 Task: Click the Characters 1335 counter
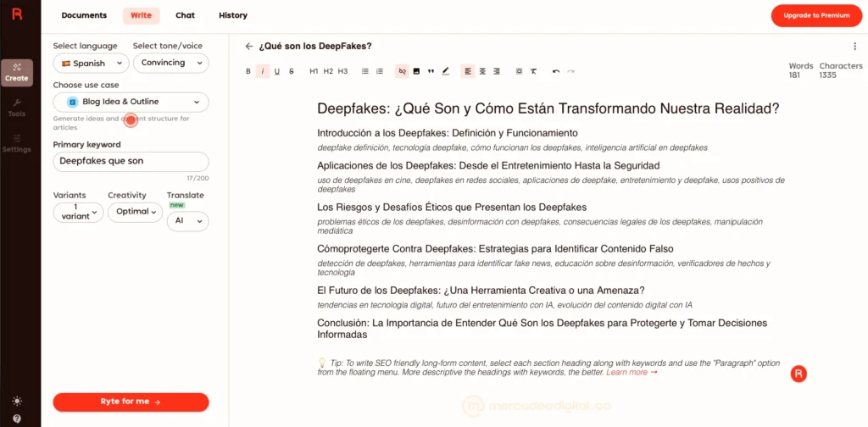(841, 70)
